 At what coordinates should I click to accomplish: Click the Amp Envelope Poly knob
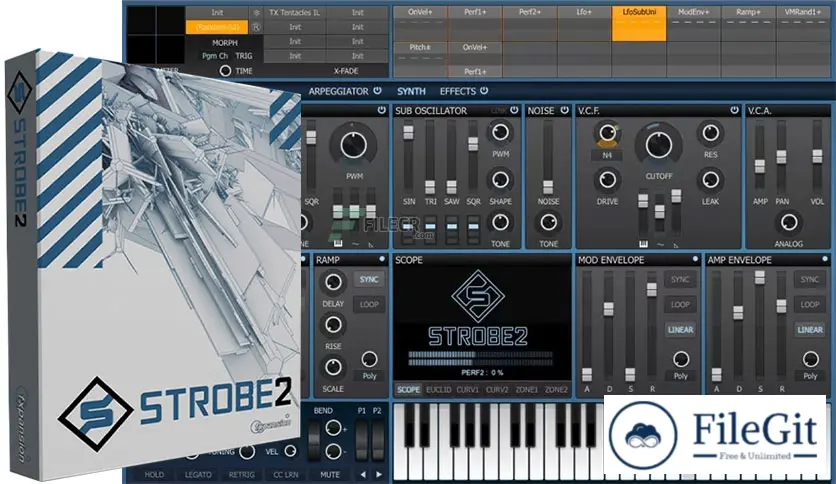[x=810, y=359]
